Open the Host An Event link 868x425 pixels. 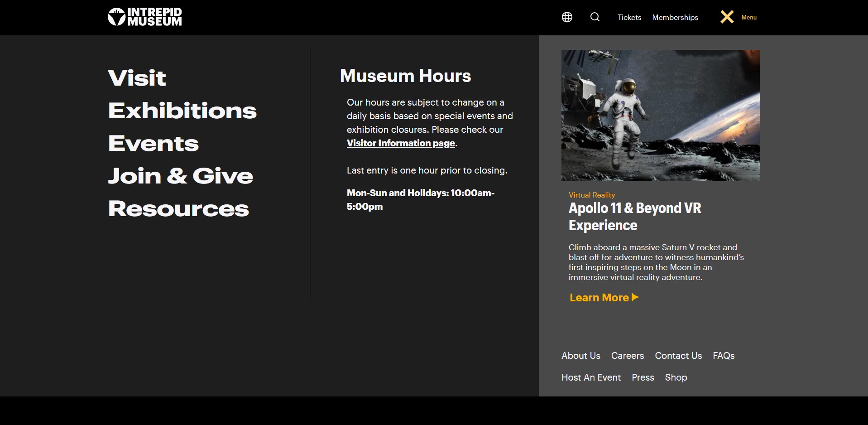click(x=591, y=377)
